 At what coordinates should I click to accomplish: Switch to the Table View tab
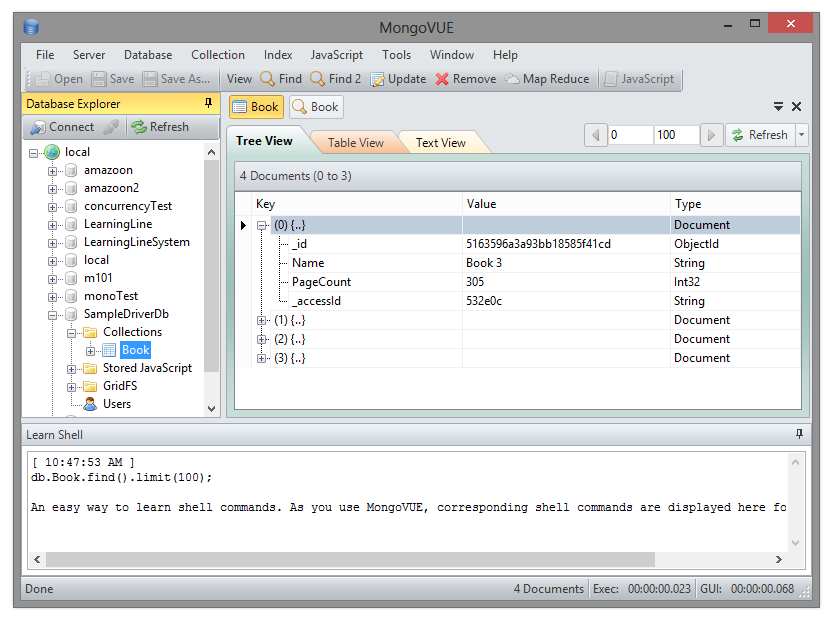(355, 143)
